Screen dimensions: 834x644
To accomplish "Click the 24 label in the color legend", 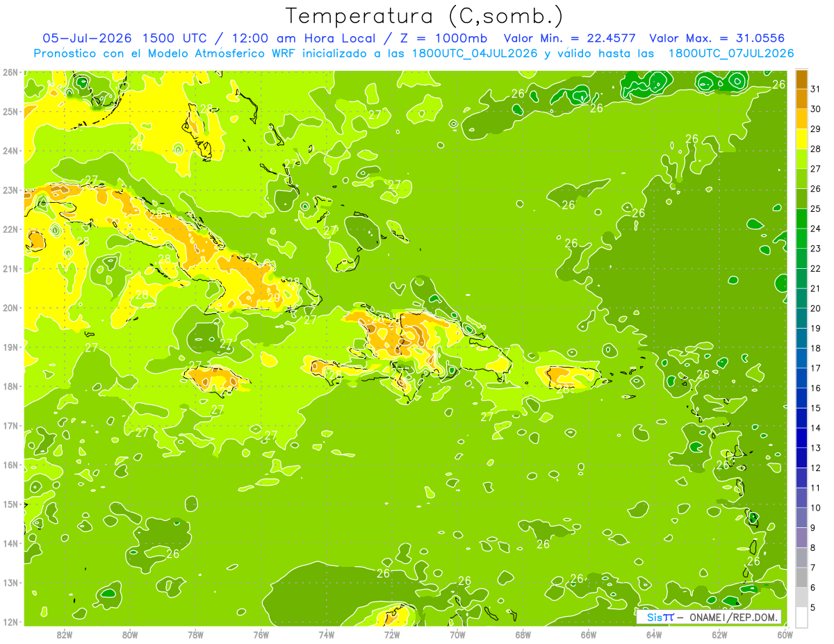I will coord(816,229).
